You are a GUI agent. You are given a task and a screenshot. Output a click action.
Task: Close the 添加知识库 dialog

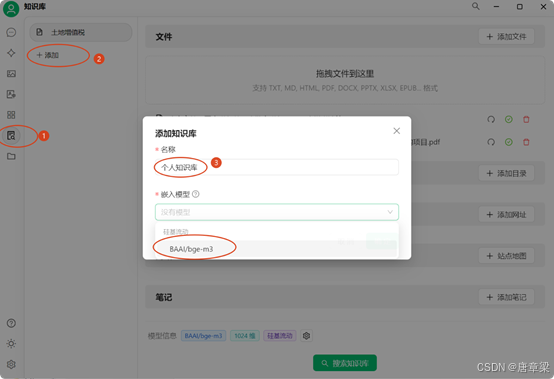396,131
